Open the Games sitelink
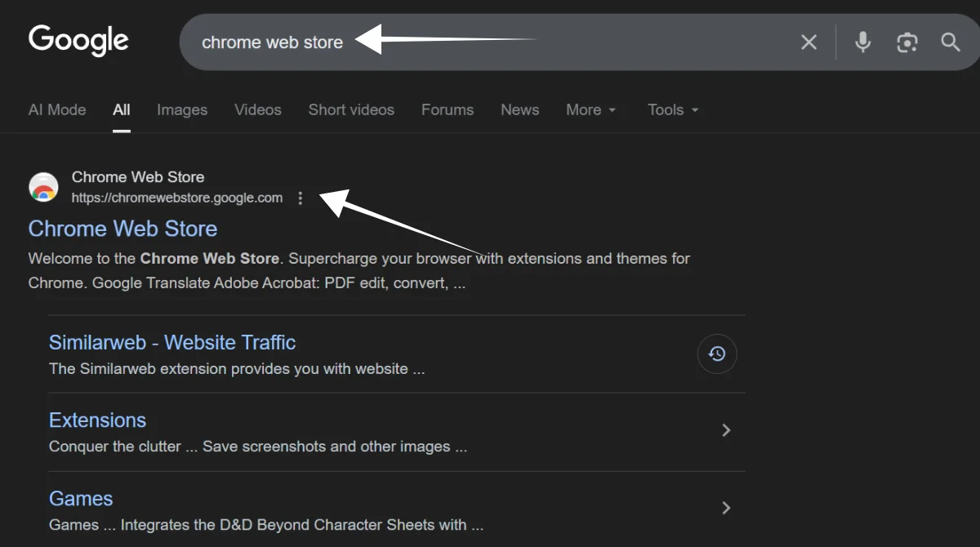This screenshot has height=547, width=980. [x=81, y=499]
